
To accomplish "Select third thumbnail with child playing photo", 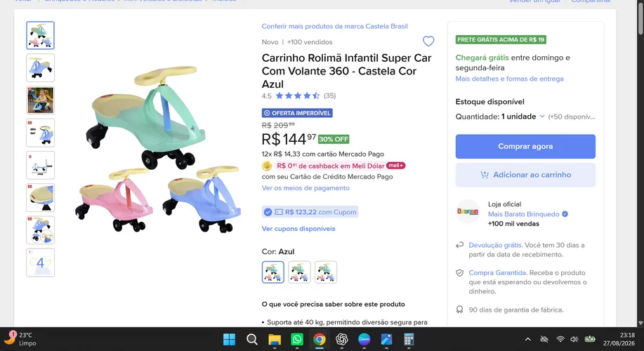I will point(40,100).
